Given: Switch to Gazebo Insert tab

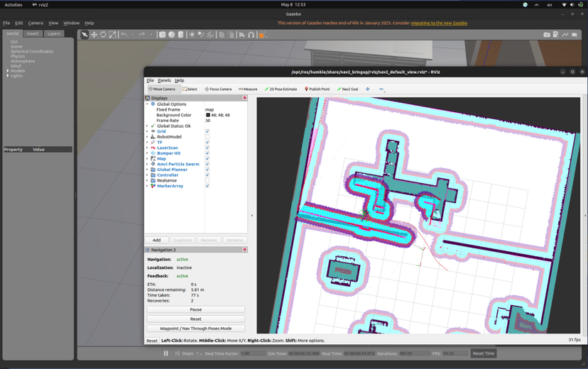Looking at the screenshot, I should 33,34.
